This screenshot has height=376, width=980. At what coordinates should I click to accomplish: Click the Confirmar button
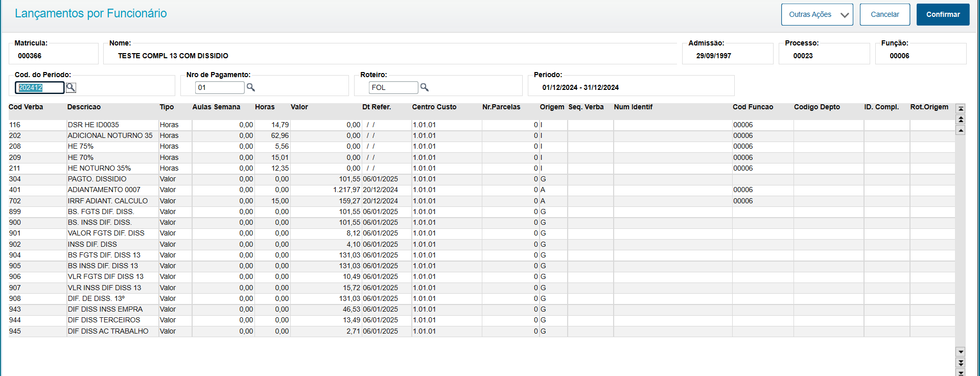pos(943,14)
